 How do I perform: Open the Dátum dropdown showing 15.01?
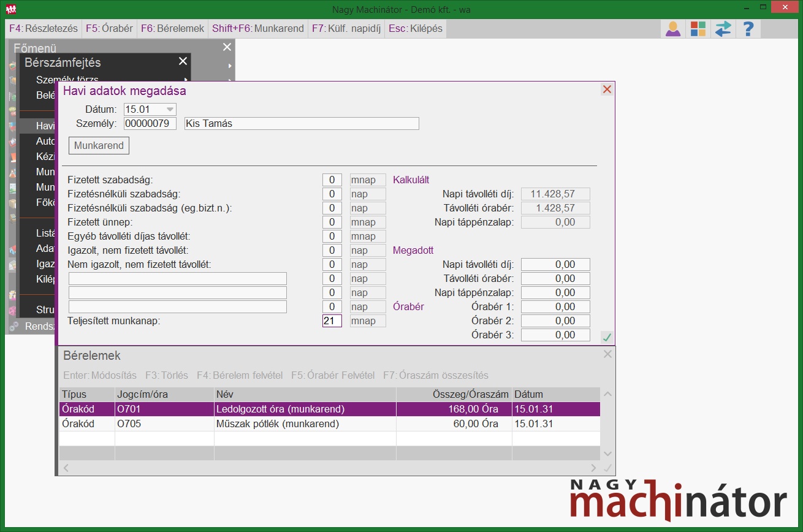[170, 109]
